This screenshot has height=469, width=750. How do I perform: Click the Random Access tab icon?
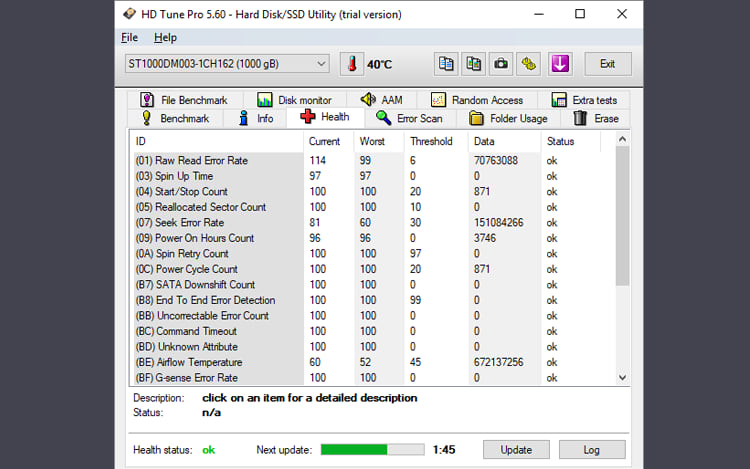[x=438, y=100]
